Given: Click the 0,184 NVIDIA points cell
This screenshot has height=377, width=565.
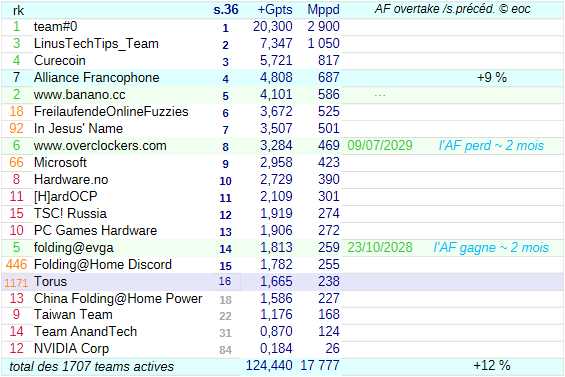Looking at the screenshot, I should click(276, 349).
